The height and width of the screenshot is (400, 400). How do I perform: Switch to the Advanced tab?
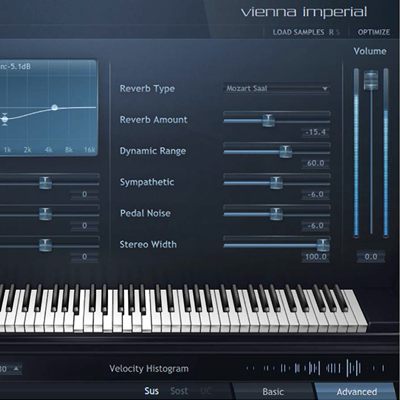click(x=356, y=391)
